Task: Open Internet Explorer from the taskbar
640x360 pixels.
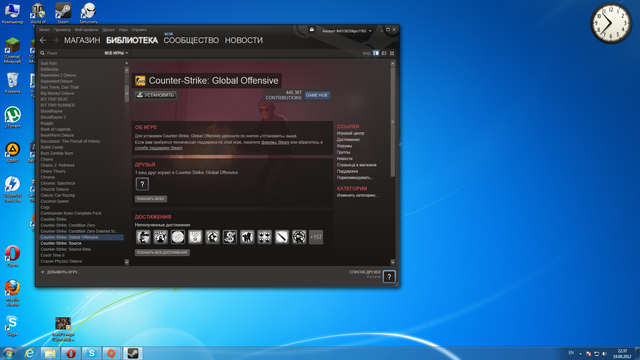Action: [x=29, y=353]
